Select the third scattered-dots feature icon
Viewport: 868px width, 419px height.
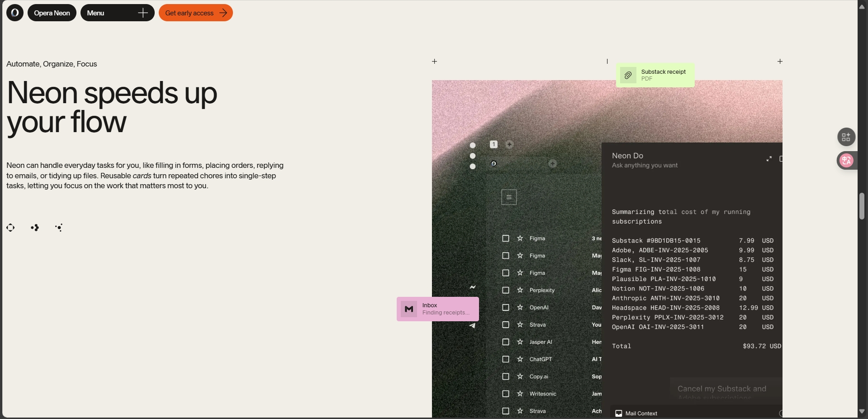click(59, 228)
